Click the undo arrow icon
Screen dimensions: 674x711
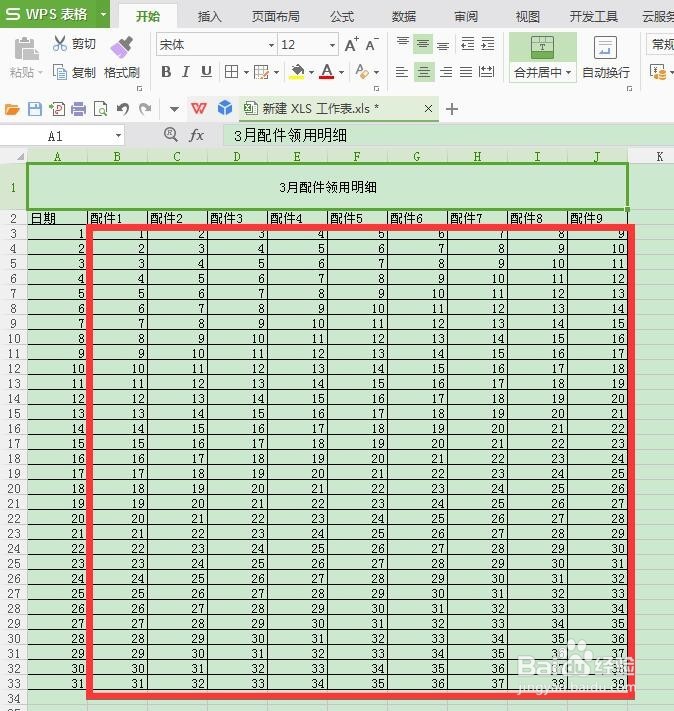tap(122, 109)
